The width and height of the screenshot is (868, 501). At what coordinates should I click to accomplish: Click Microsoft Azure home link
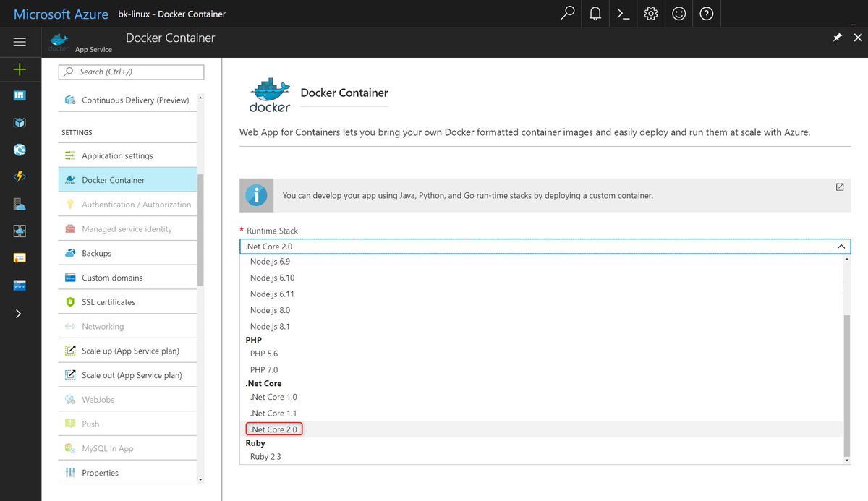pos(61,14)
